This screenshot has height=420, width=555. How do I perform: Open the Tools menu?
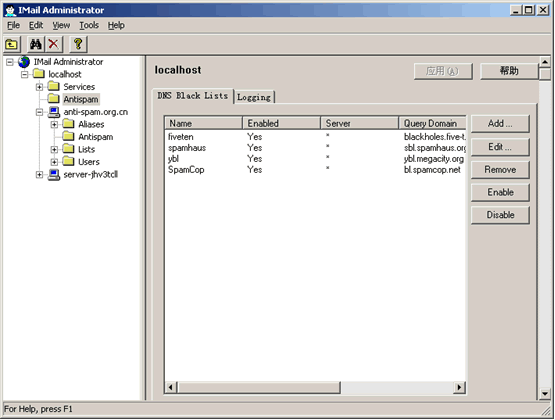[x=89, y=25]
